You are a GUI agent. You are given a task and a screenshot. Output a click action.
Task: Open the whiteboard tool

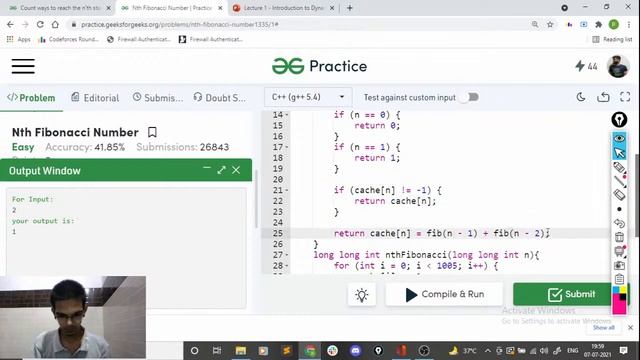[619, 251]
